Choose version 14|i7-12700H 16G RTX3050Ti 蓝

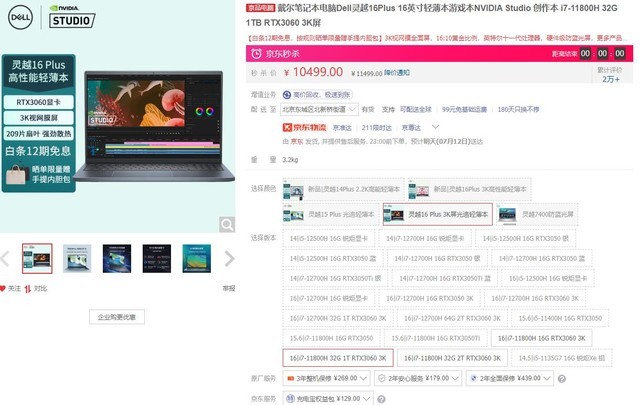[x=445, y=278]
